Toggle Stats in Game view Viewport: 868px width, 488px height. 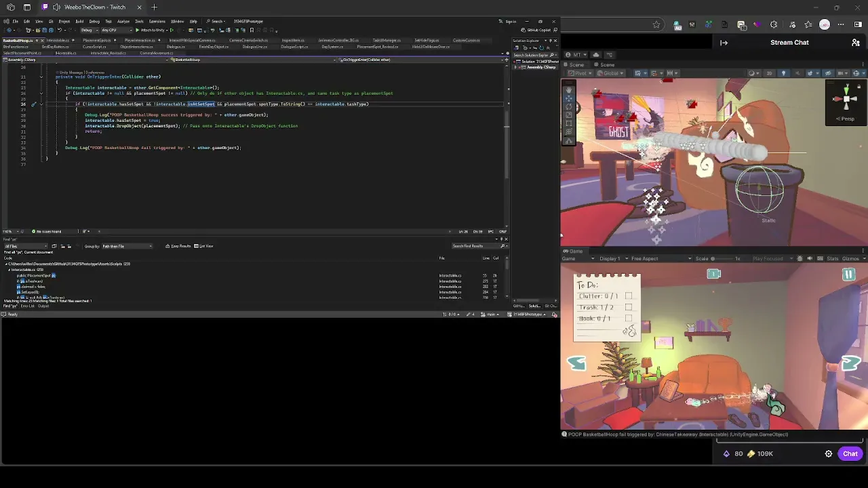[x=833, y=258]
